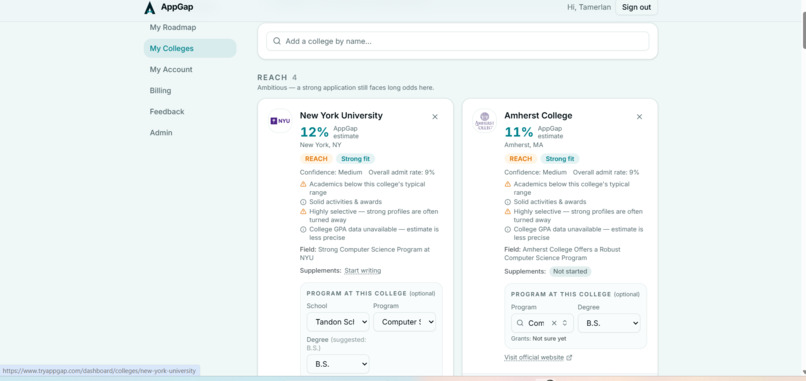
Task: Click Amherst warning icon for Highly selective
Action: point(508,211)
